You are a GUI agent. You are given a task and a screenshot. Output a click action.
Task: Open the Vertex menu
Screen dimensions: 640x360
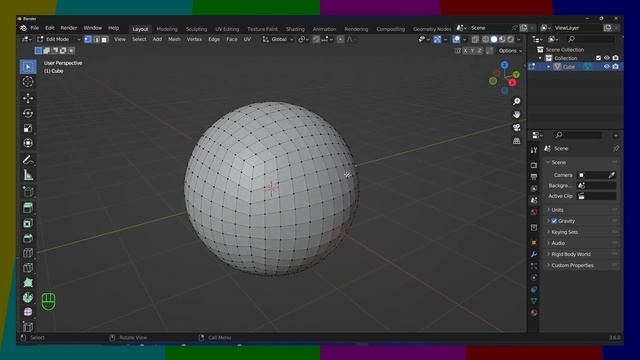(194, 39)
